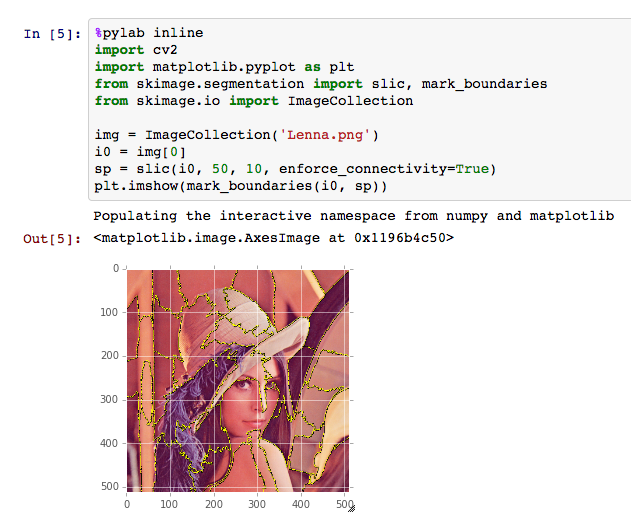Click the 'Lenna.png' string literal
Image resolution: width=631 pixels, height=518 pixels.
pyautogui.click(x=325, y=134)
